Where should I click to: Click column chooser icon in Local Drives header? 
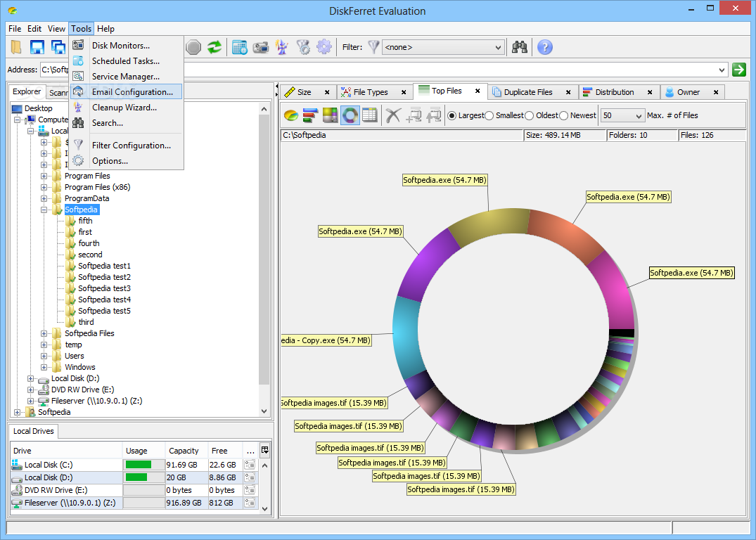(264, 450)
